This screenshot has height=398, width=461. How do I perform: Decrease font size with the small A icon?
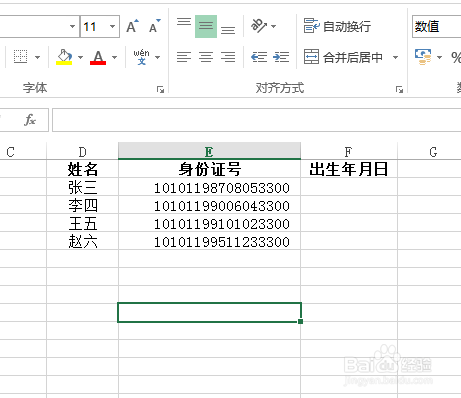154,26
